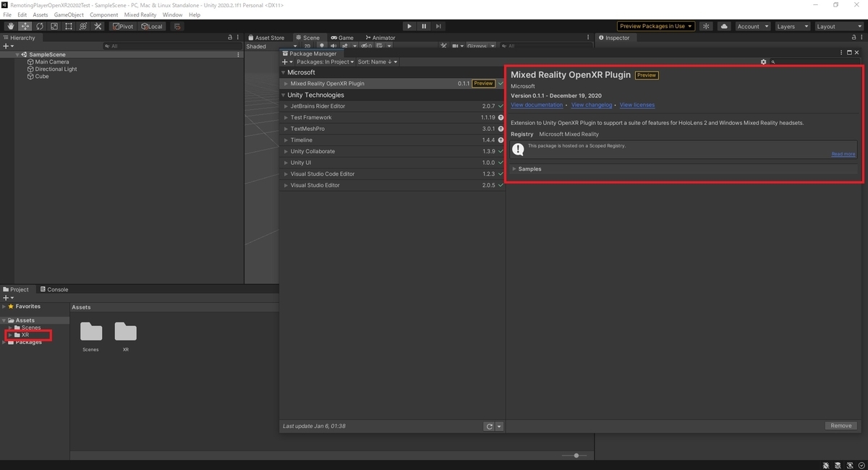This screenshot has width=868, height=470.
Task: Select the Rotate tool
Action: (x=40, y=26)
